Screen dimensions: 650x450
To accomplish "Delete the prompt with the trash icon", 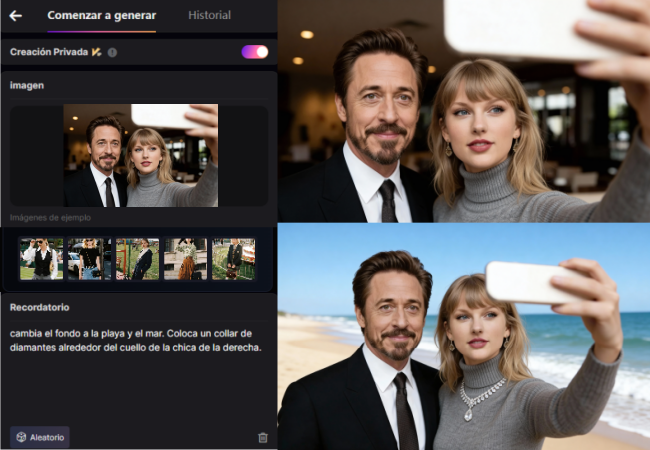I will (x=263, y=437).
